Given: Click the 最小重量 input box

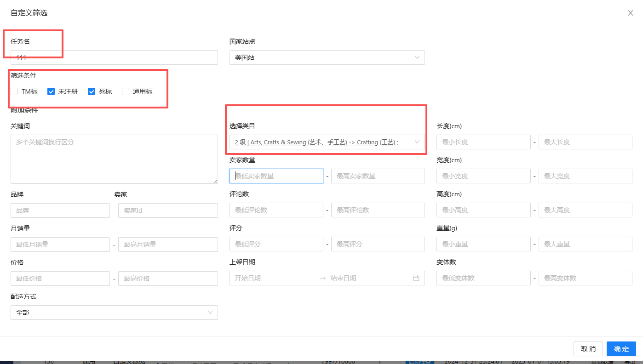Looking at the screenshot, I should click(483, 244).
